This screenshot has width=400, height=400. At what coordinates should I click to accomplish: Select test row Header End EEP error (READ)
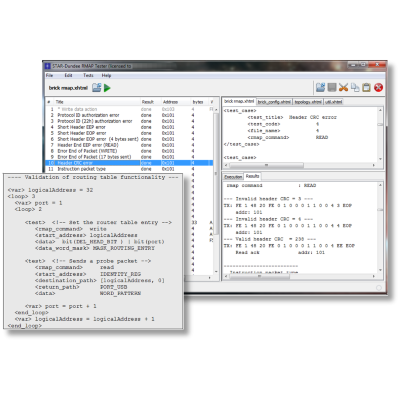pos(129,145)
